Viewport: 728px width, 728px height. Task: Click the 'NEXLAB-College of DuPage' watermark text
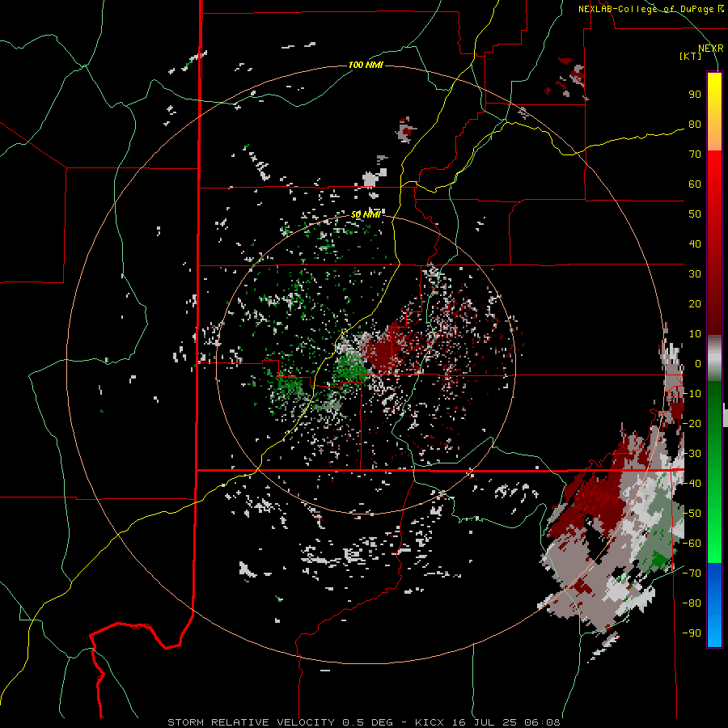coord(646,9)
